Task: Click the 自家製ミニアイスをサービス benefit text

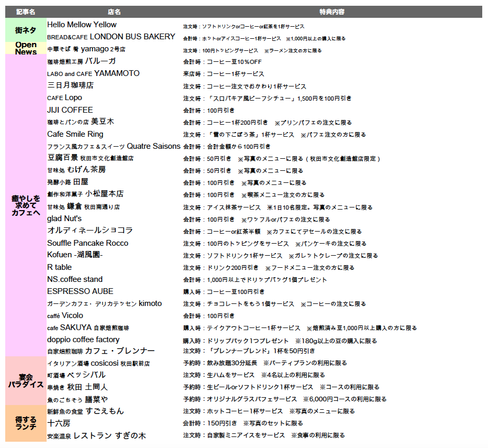Action: pyautogui.click(x=246, y=435)
